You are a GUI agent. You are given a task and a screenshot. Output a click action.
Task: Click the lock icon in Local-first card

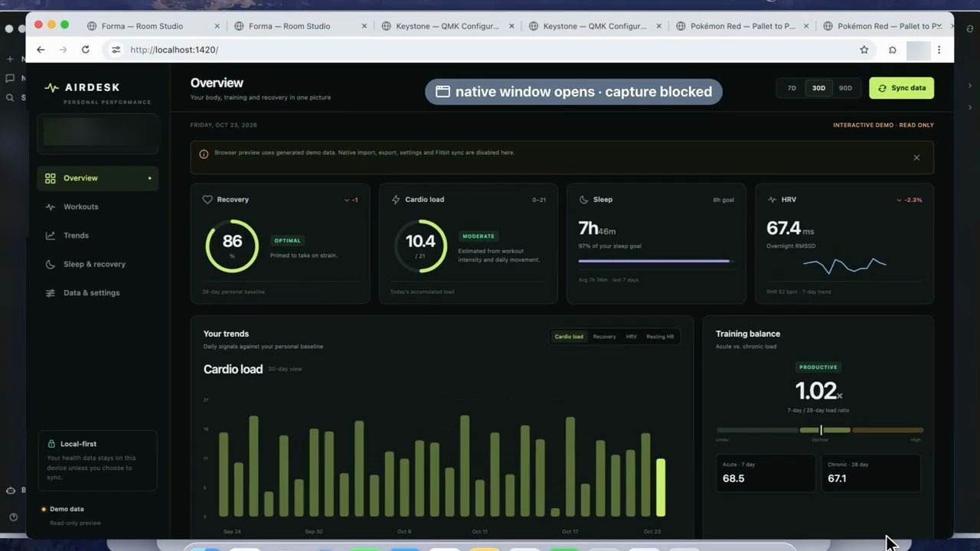52,444
